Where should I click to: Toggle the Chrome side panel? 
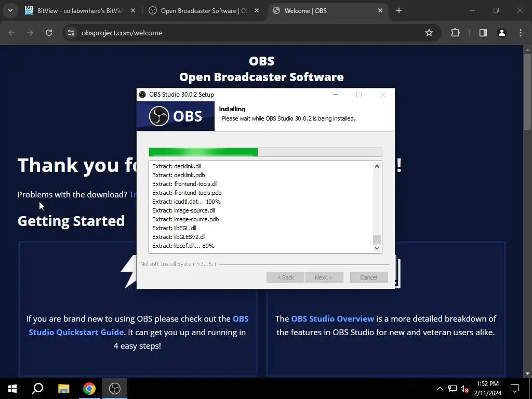[483, 33]
